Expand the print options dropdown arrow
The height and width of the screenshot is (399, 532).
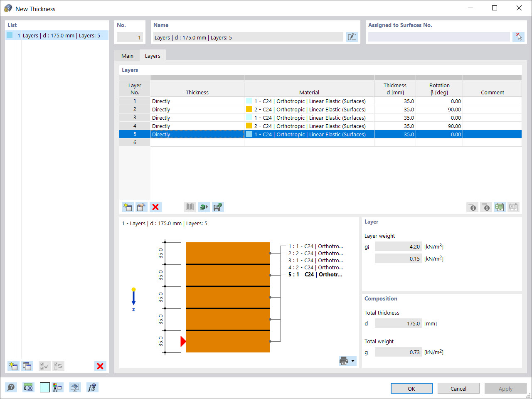353,361
